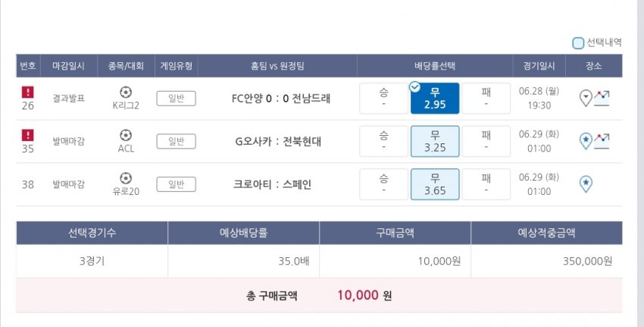This screenshot has height=327, width=644.
Task: Select 패 for 크로아티 vs 스페인
Action: tap(486, 184)
